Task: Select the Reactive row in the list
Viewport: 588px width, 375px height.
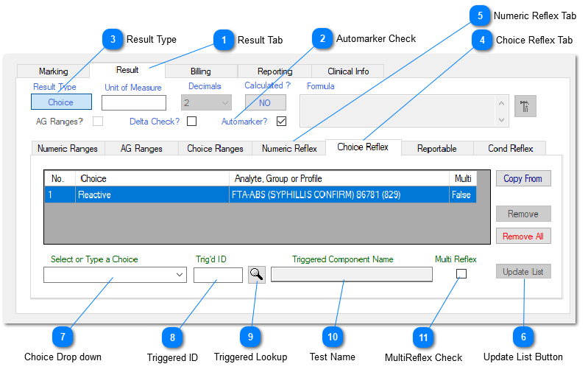Action: click(260, 195)
